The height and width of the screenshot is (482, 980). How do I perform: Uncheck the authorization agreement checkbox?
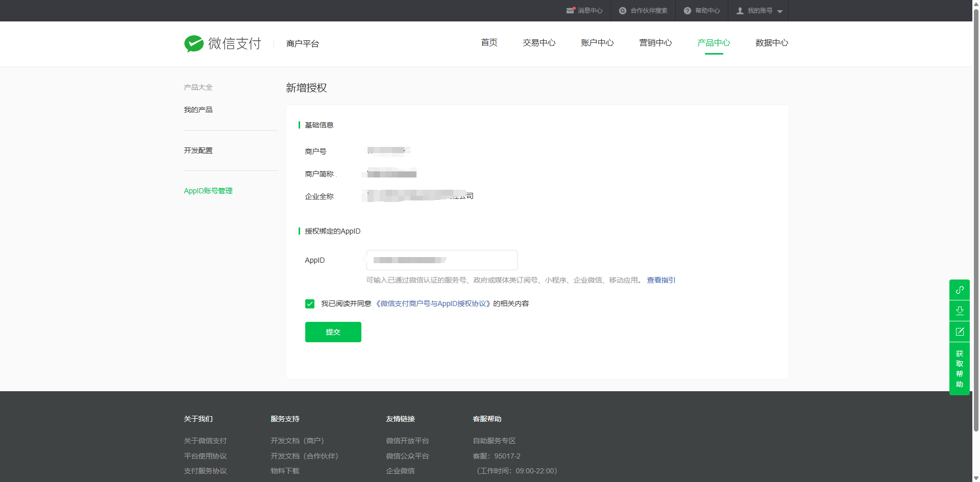(310, 304)
